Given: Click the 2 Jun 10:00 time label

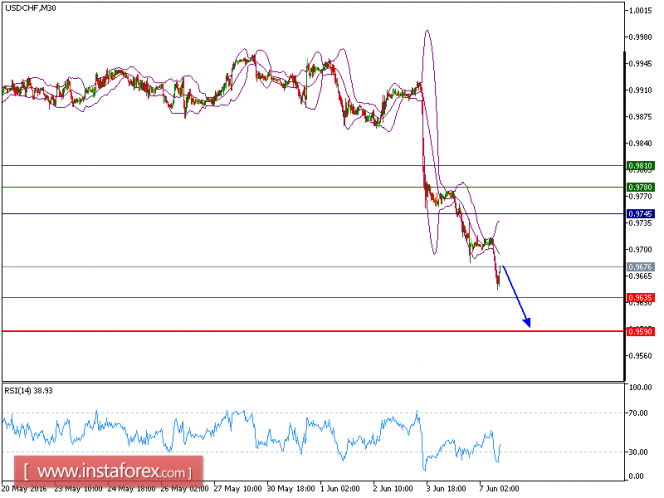Looking at the screenshot, I should coord(393,489).
